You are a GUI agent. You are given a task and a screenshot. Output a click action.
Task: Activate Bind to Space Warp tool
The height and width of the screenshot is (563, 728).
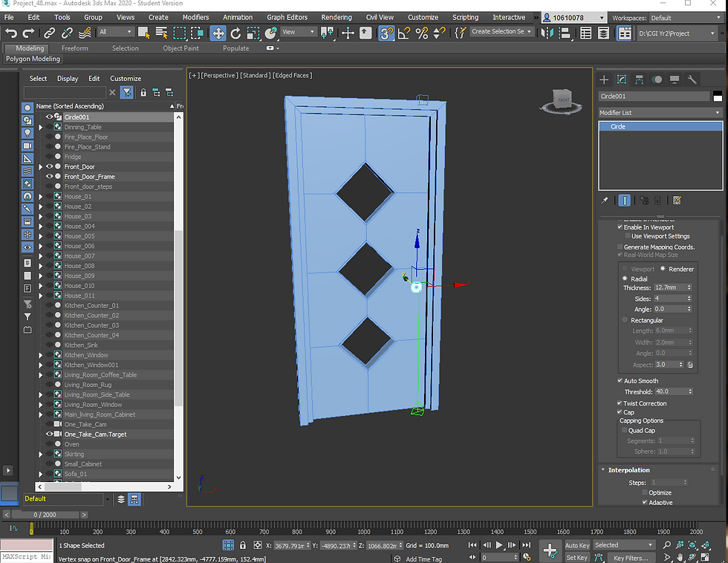(x=85, y=33)
